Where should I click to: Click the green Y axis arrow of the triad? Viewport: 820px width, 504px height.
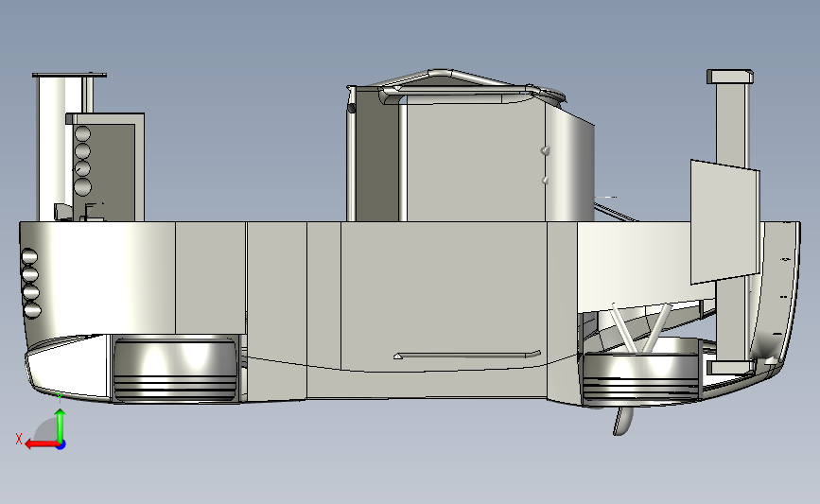(61, 426)
